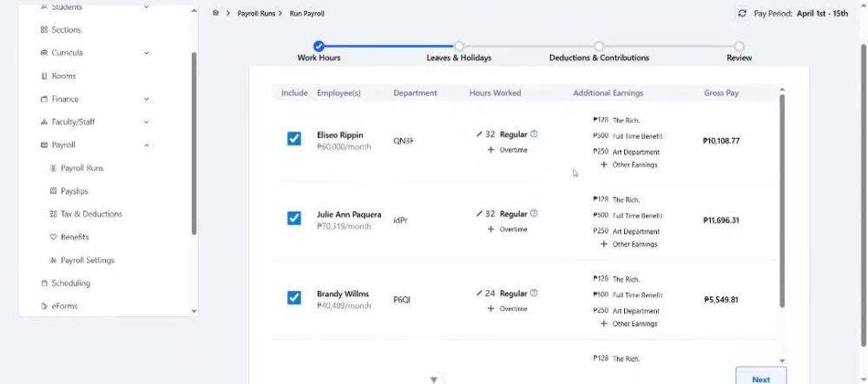
Task: Jump to Leaves & Holidays step marker
Action: [x=459, y=46]
